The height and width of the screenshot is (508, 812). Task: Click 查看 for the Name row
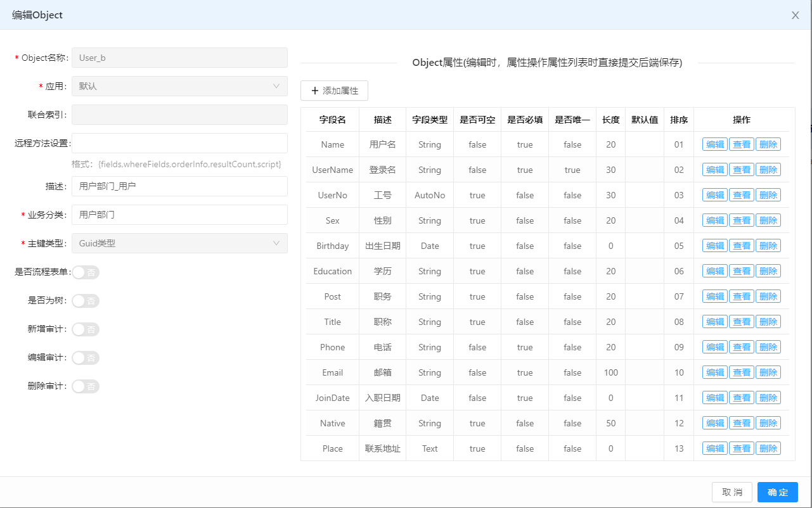(x=742, y=144)
